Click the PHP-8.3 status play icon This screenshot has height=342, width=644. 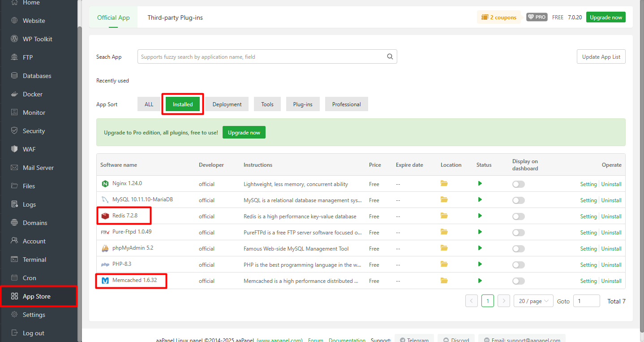[480, 264]
